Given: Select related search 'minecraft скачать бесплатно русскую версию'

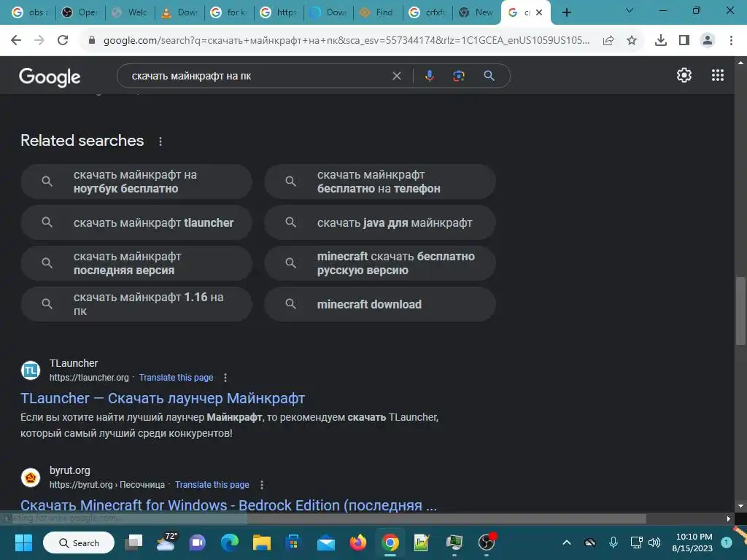Looking at the screenshot, I should [x=379, y=263].
